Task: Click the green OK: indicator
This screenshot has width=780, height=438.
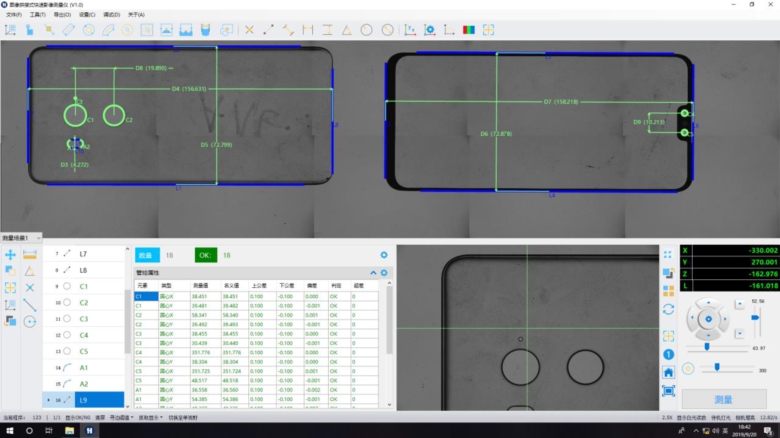Action: [205, 255]
